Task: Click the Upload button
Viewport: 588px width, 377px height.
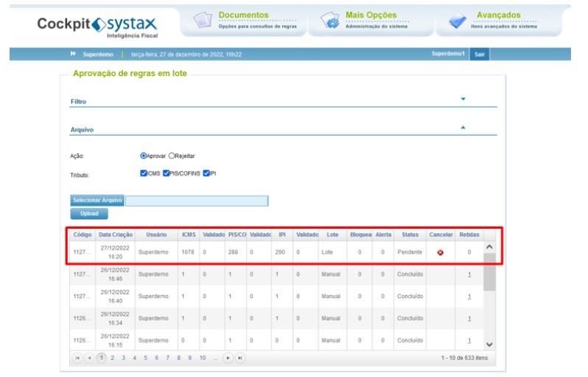Action: pos(89,214)
